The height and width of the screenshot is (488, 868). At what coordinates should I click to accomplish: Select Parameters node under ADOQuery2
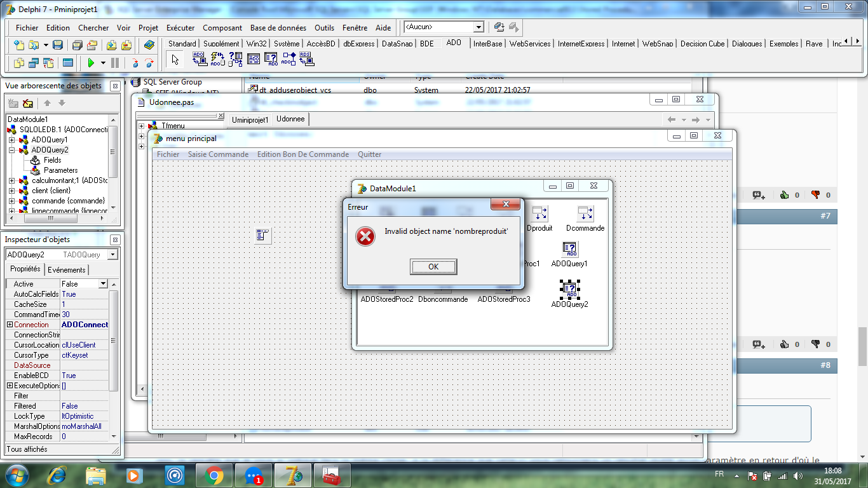60,170
